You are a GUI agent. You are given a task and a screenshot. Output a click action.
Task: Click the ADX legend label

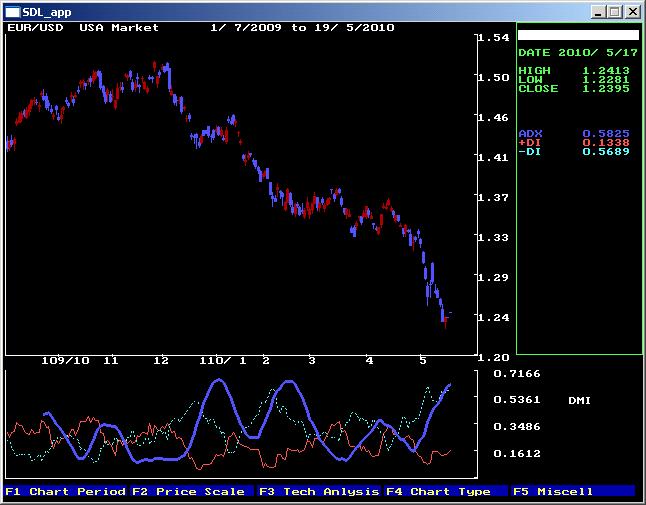pos(530,133)
